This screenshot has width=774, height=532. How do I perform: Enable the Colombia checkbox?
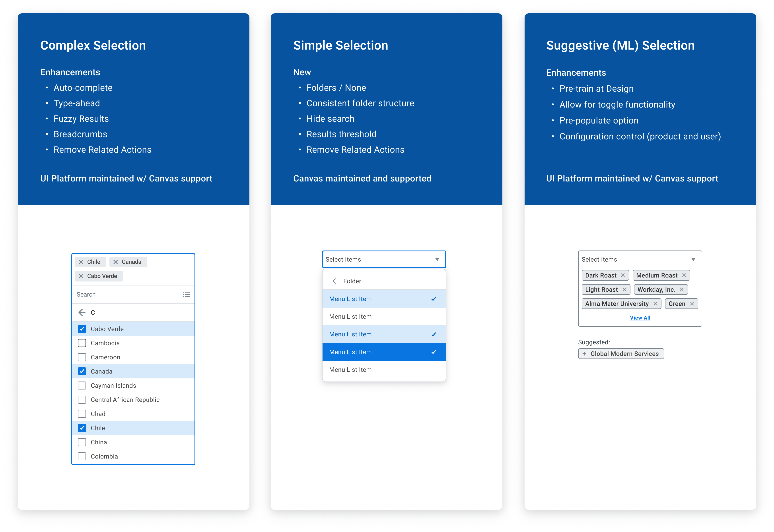[82, 456]
